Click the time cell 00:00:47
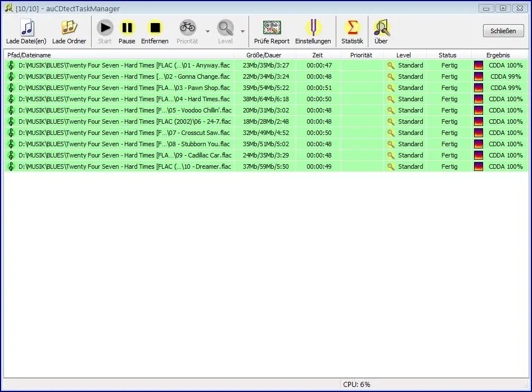This screenshot has height=392, width=532. click(319, 65)
